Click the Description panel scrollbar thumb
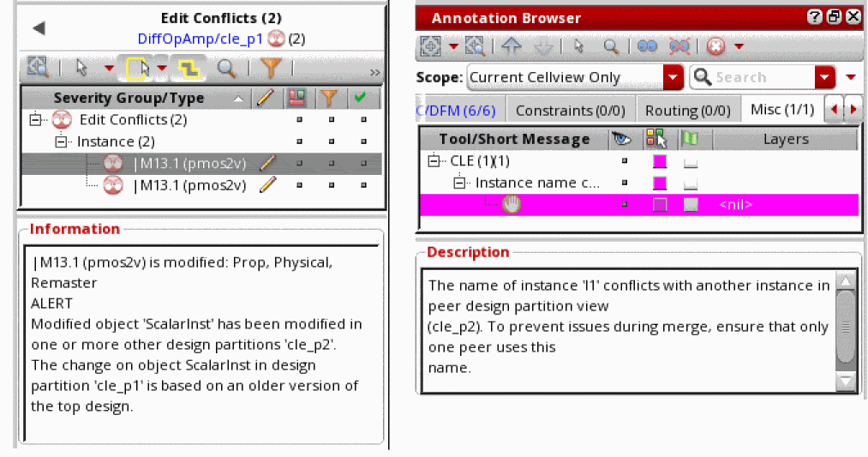 [x=846, y=327]
